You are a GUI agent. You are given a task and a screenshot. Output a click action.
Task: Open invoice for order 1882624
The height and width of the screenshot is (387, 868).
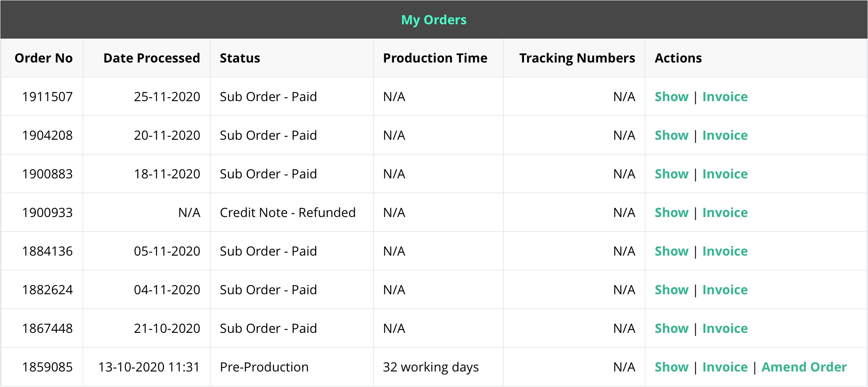725,290
